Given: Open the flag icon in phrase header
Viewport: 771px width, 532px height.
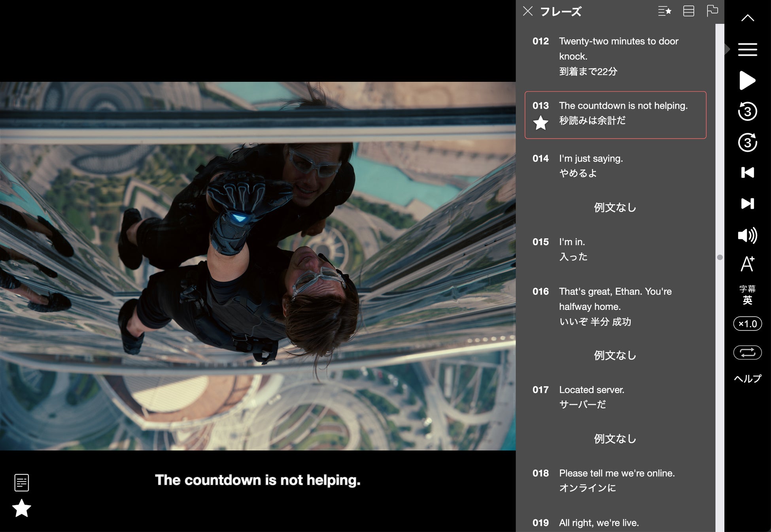Looking at the screenshot, I should [712, 11].
